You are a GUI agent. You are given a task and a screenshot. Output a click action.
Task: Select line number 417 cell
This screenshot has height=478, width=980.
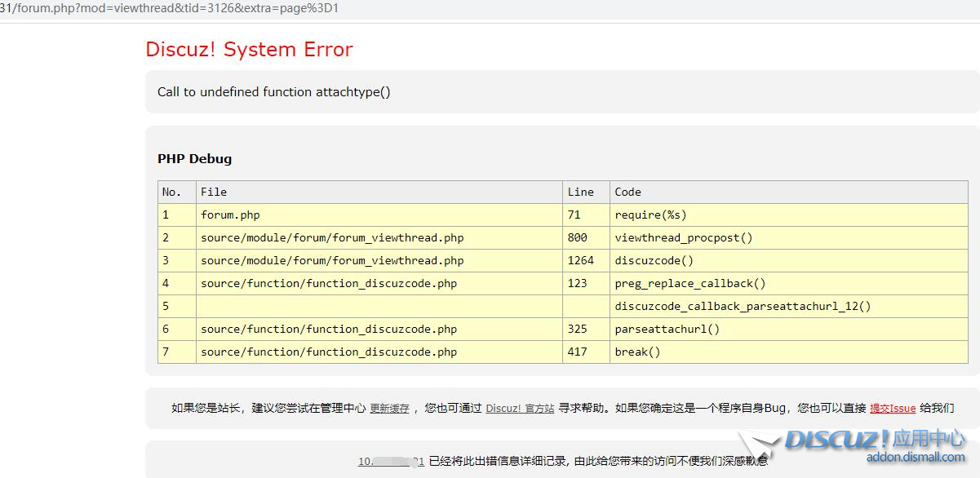click(586, 352)
